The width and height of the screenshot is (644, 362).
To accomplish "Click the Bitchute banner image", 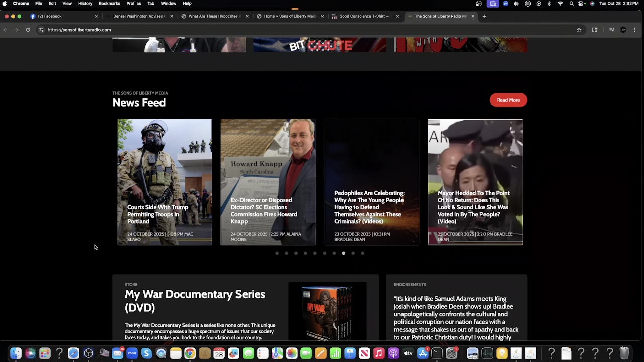I will click(320, 45).
